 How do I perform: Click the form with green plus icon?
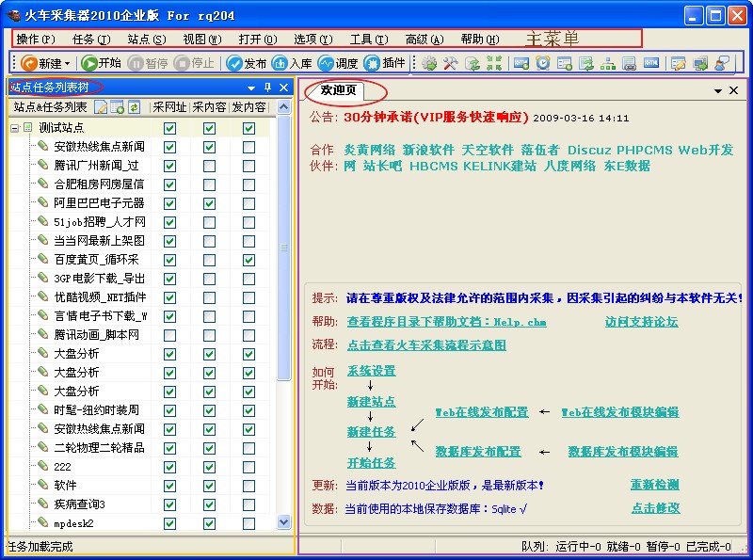pyautogui.click(x=564, y=63)
